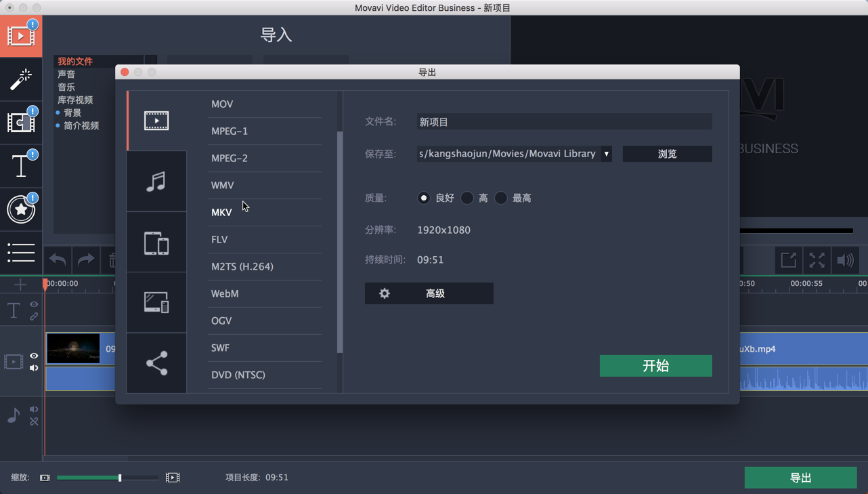
Task: Choose the 最高 quality option
Action: pyautogui.click(x=501, y=198)
